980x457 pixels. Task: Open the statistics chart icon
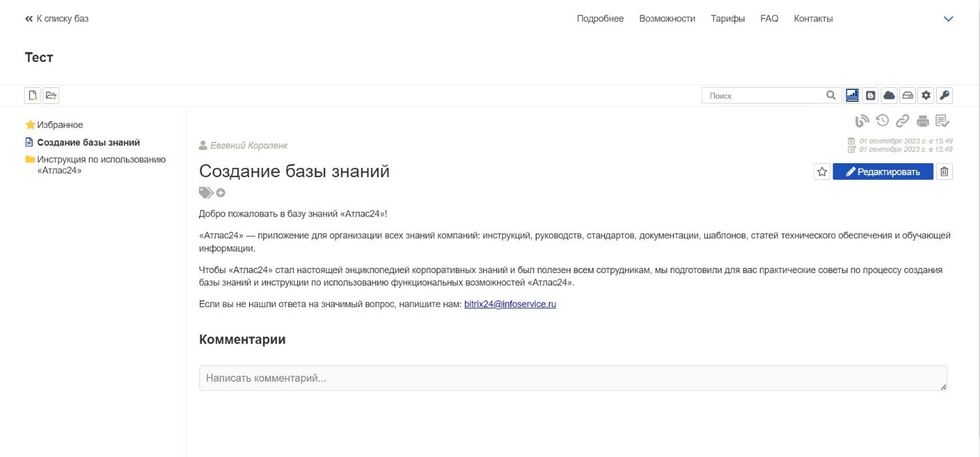[852, 95]
